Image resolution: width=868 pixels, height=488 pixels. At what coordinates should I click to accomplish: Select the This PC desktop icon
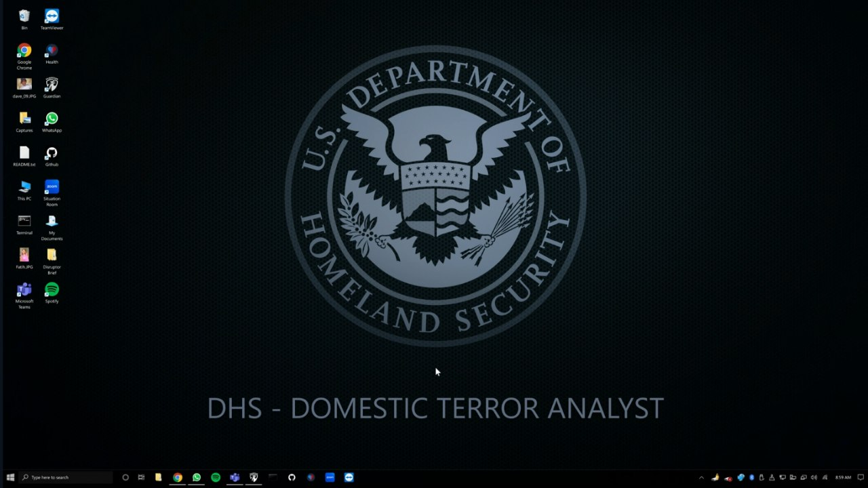click(x=24, y=190)
